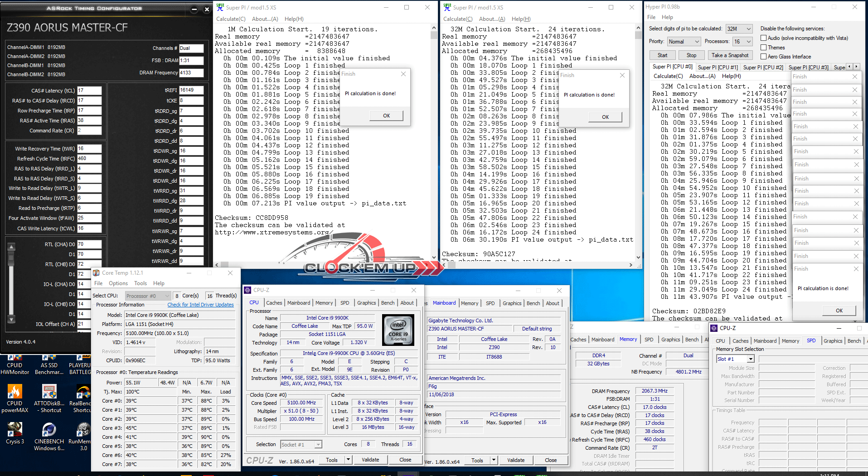The image size is (868, 476).
Task: Switch to the Caches tab in CPU-Z
Action: point(274,303)
